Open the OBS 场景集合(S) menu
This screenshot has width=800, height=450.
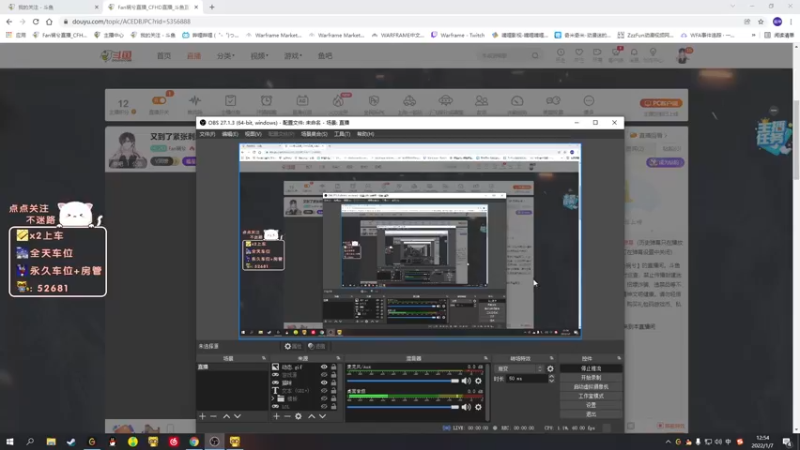pyautogui.click(x=314, y=134)
